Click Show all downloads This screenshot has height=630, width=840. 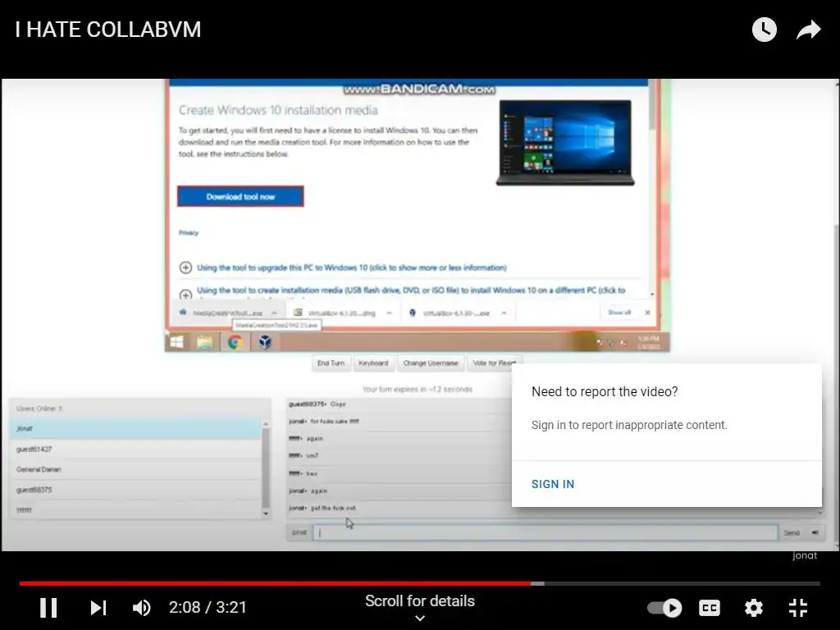click(x=619, y=313)
